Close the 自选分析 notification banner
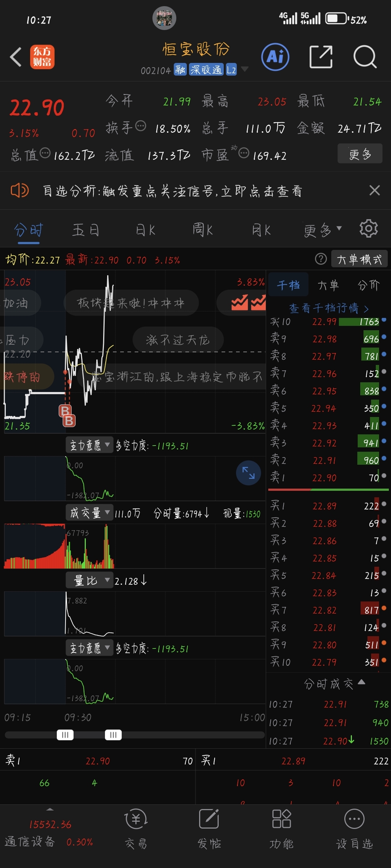 tap(375, 190)
